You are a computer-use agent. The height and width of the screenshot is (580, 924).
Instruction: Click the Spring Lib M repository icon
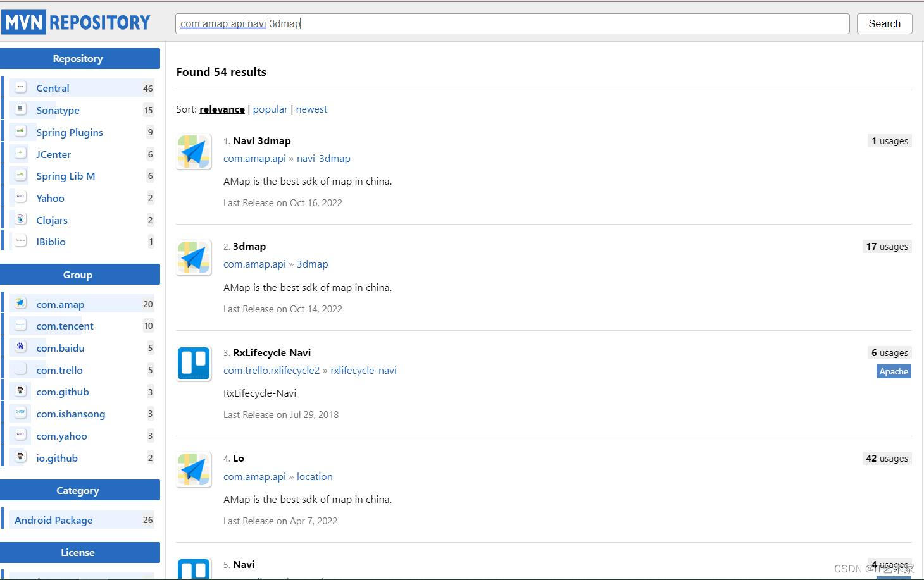(x=20, y=175)
